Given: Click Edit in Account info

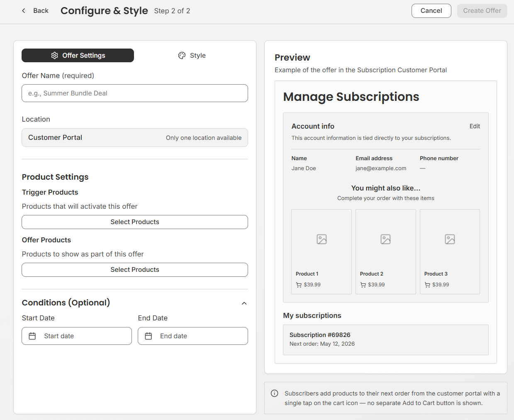Looking at the screenshot, I should (x=475, y=126).
